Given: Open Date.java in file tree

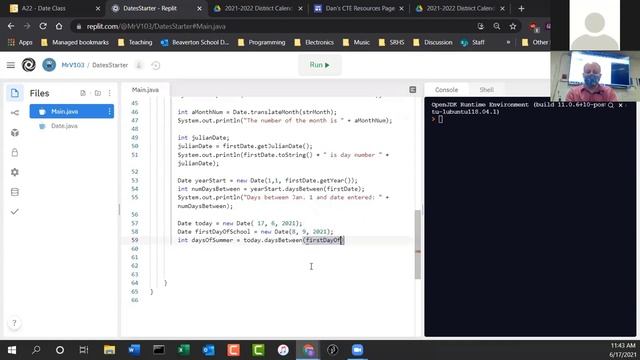Looking at the screenshot, I should (x=64, y=126).
